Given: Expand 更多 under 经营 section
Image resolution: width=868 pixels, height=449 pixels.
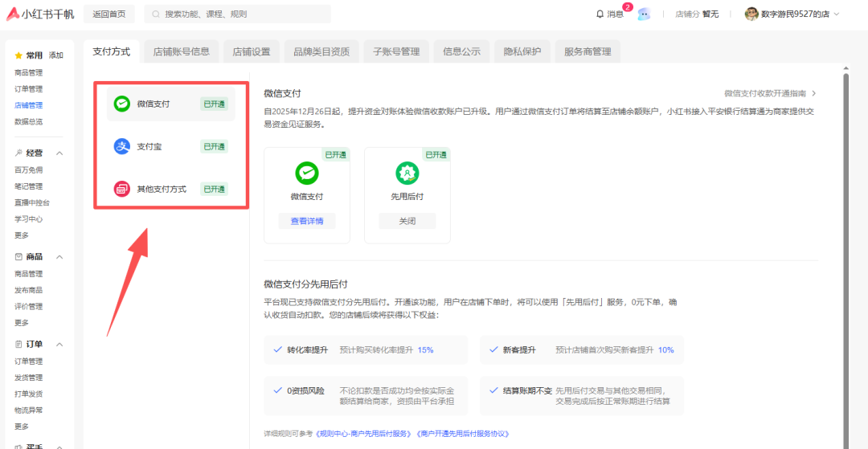Looking at the screenshot, I should (x=22, y=235).
